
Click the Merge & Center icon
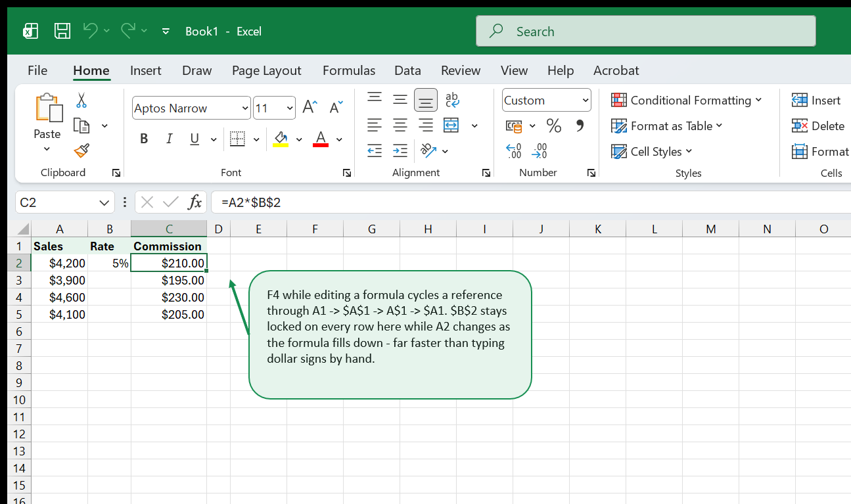451,125
